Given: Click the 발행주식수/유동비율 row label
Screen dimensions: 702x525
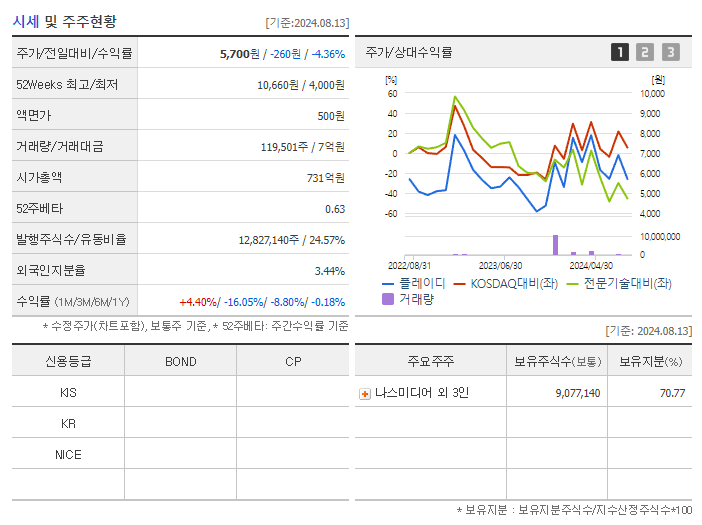Looking at the screenshot, I should click(x=71, y=239).
